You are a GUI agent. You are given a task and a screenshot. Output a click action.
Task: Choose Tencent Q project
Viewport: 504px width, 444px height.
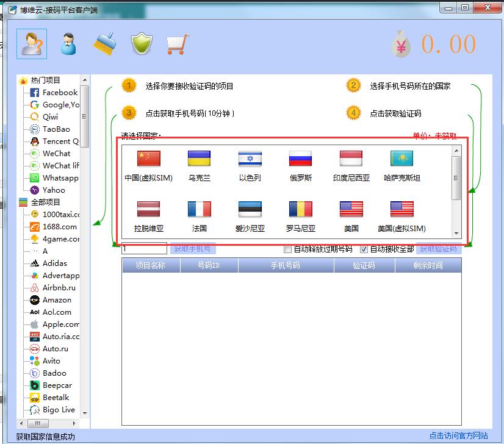point(54,141)
